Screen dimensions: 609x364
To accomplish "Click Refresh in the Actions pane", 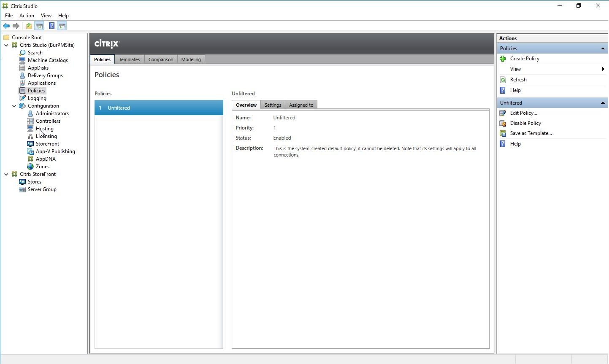I will (x=518, y=80).
